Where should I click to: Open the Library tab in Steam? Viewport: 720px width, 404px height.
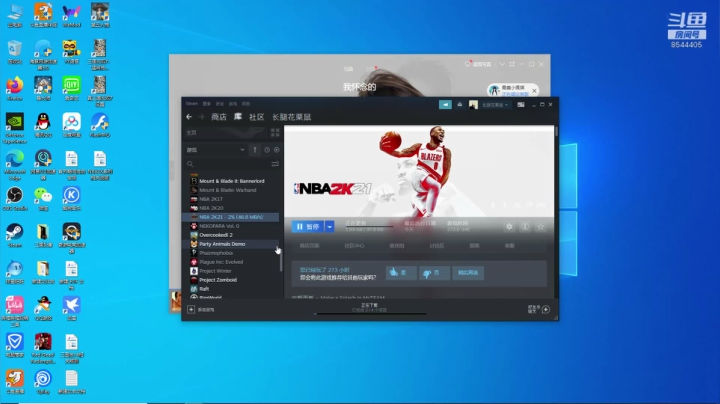point(238,117)
